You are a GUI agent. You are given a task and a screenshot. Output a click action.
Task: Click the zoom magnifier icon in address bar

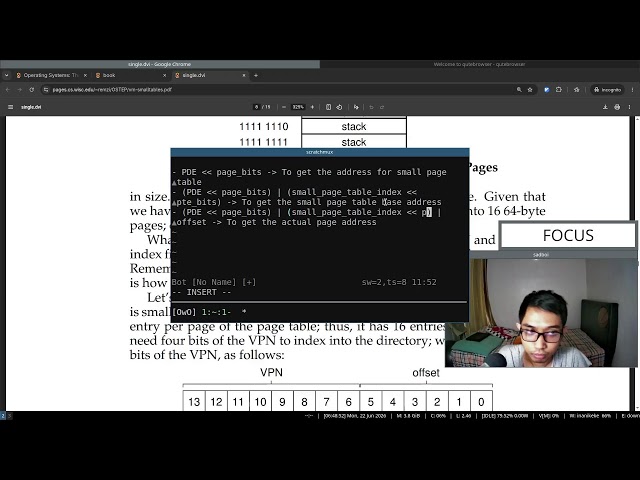tap(519, 89)
